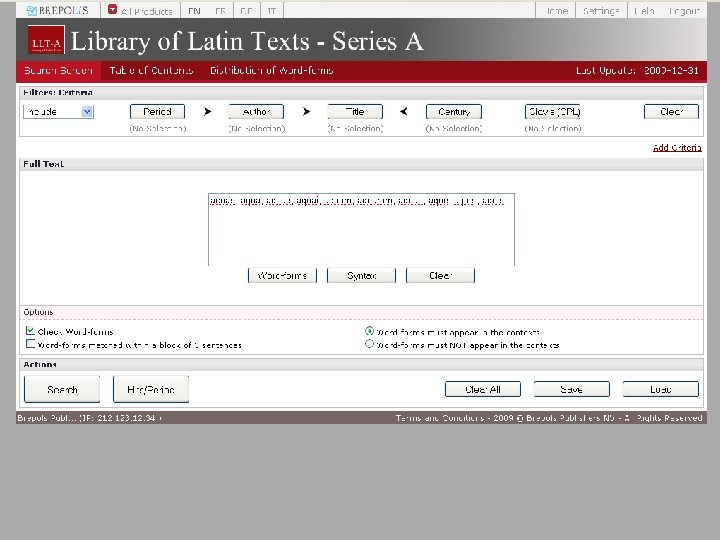Open the Include dropdown
The image size is (720, 540).
pyautogui.click(x=58, y=112)
